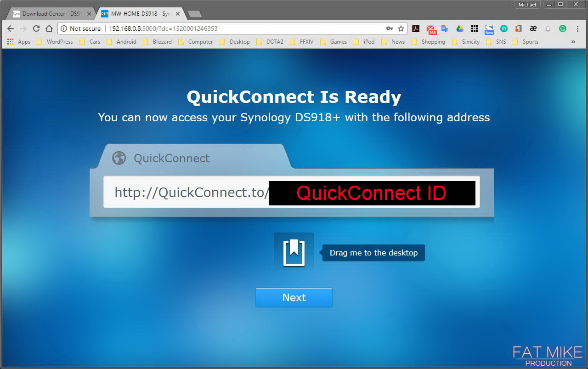Image resolution: width=588 pixels, height=369 pixels.
Task: Open the Not secure site info
Action: pos(80,28)
